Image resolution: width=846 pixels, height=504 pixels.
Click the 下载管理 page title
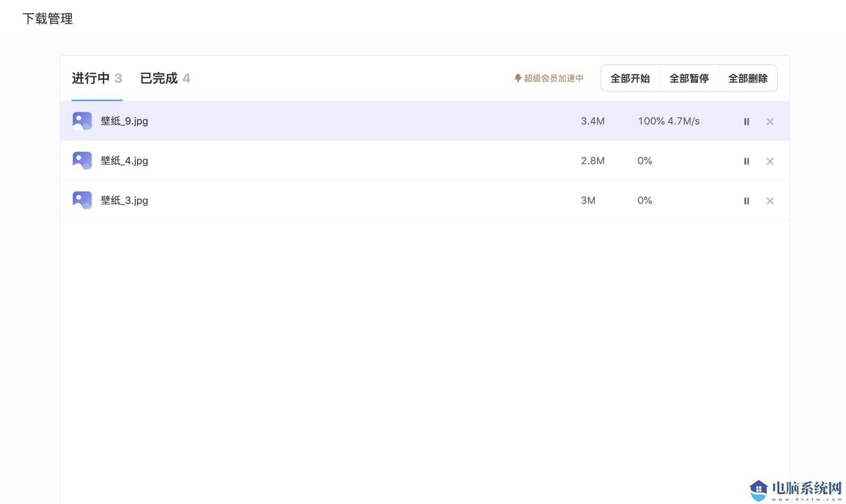click(48, 19)
